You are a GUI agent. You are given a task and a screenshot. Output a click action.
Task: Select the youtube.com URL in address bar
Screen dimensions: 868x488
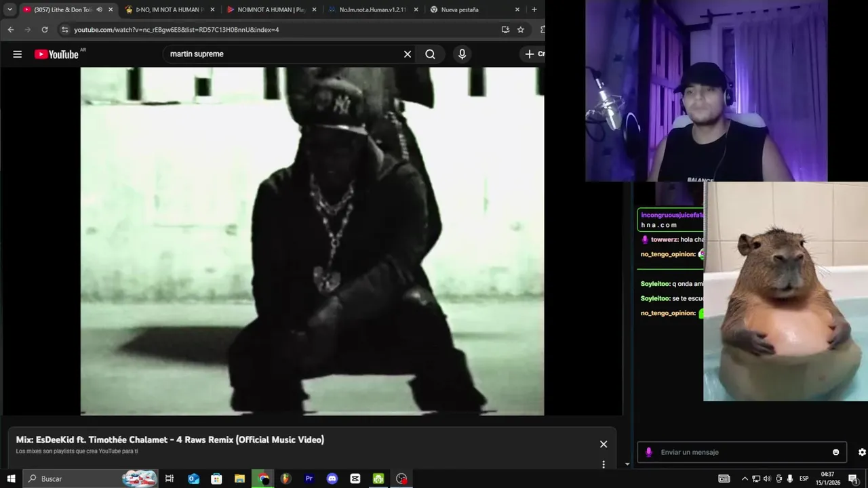[x=176, y=30]
